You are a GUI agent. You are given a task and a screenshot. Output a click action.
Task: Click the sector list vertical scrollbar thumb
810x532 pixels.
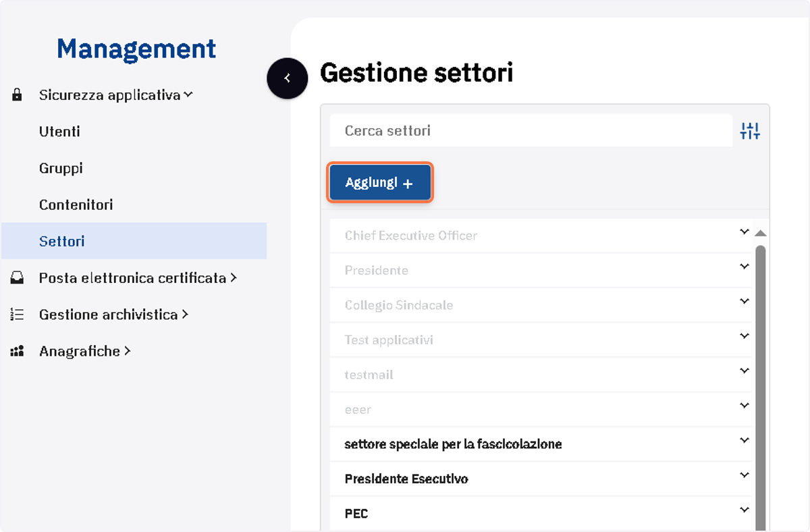pyautogui.click(x=760, y=388)
